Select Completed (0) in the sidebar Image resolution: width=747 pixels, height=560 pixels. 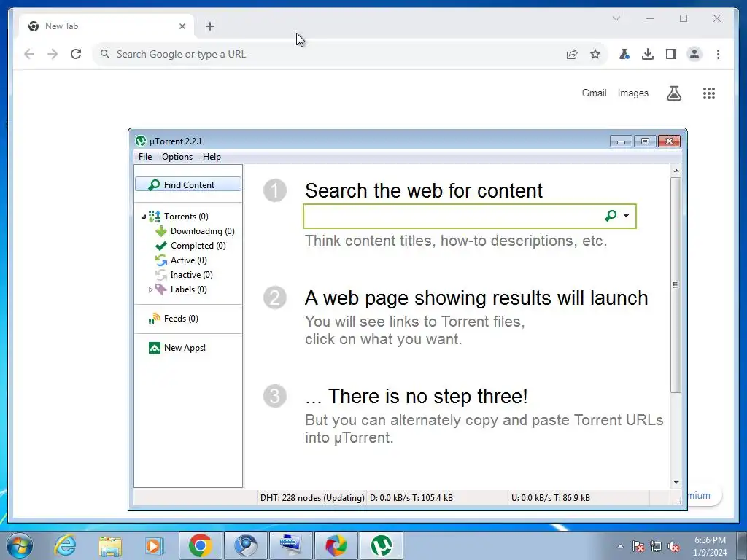198,246
